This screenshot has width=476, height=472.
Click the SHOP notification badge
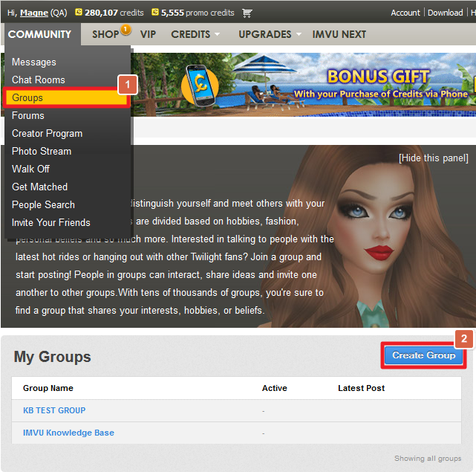point(125,30)
